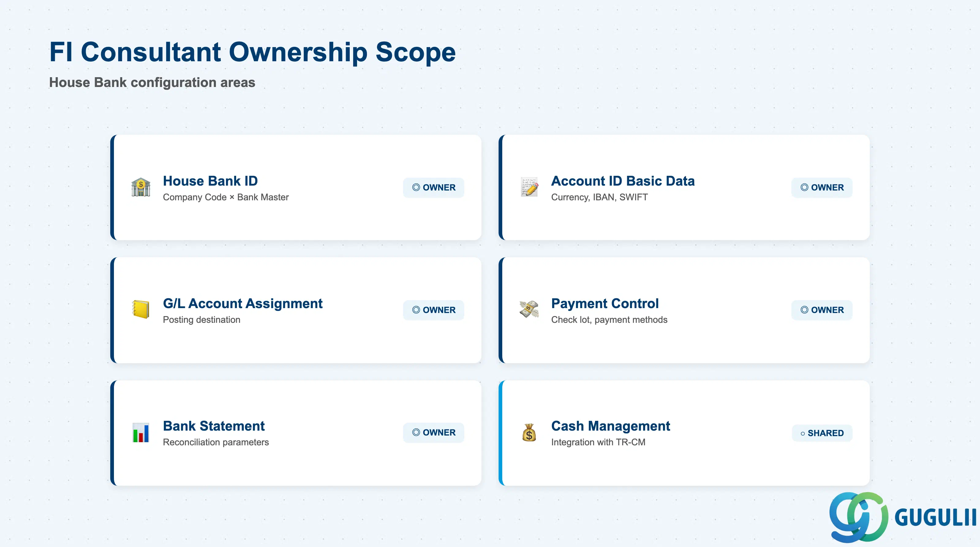Screen dimensions: 980x547
Task: Select the Cash Management title
Action: coord(611,426)
